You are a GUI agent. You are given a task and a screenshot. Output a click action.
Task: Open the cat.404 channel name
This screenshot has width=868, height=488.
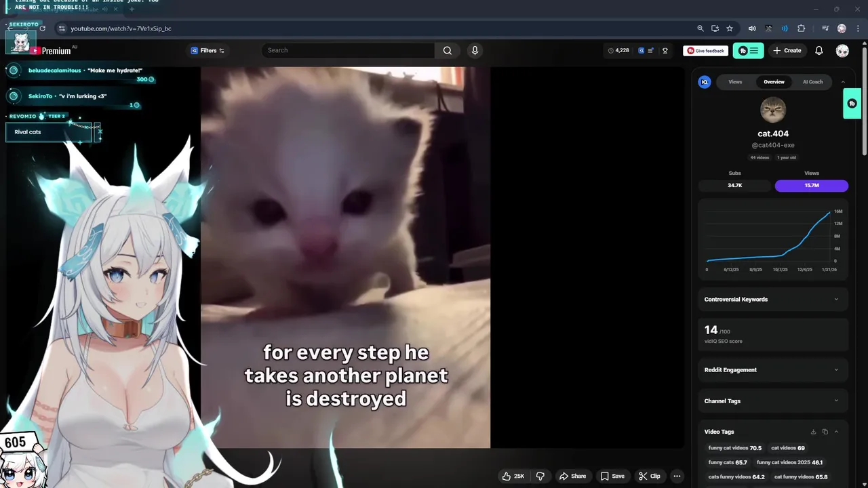pos(773,134)
